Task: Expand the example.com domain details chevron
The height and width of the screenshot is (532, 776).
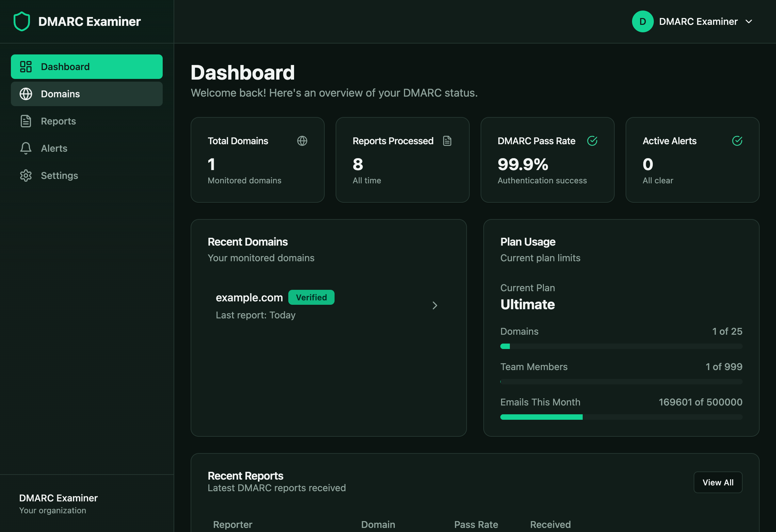Action: [435, 305]
